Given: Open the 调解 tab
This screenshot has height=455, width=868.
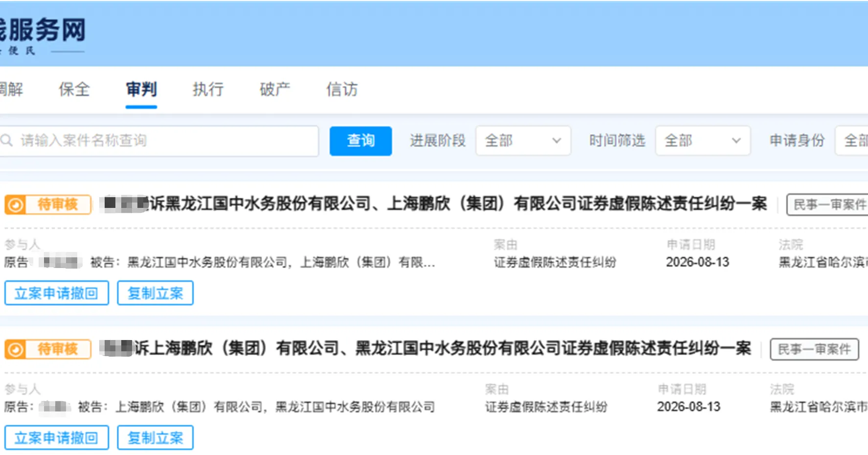Looking at the screenshot, I should pyautogui.click(x=11, y=90).
